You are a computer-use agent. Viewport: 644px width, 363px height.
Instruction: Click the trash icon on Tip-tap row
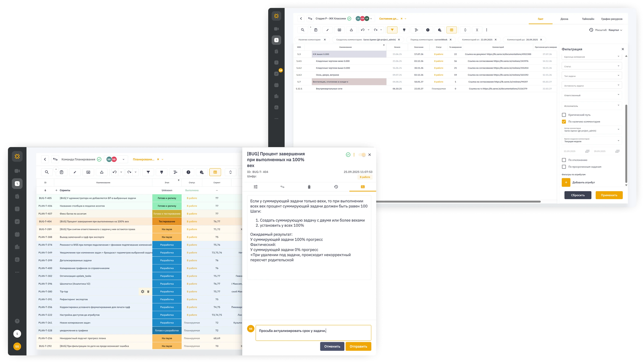point(148,291)
